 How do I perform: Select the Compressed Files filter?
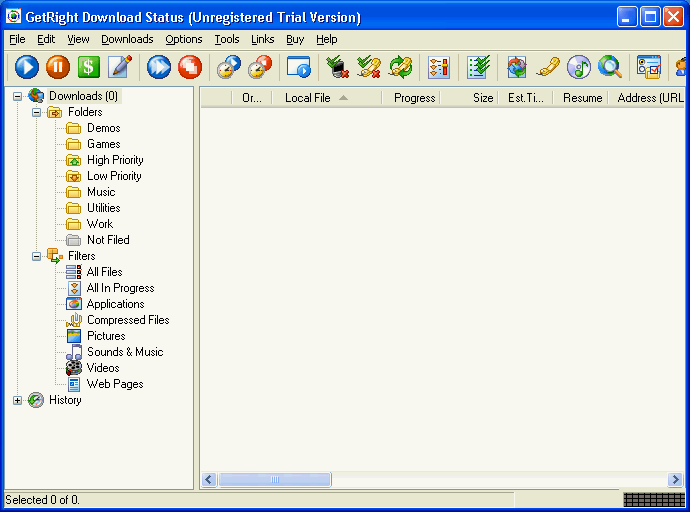click(x=128, y=320)
